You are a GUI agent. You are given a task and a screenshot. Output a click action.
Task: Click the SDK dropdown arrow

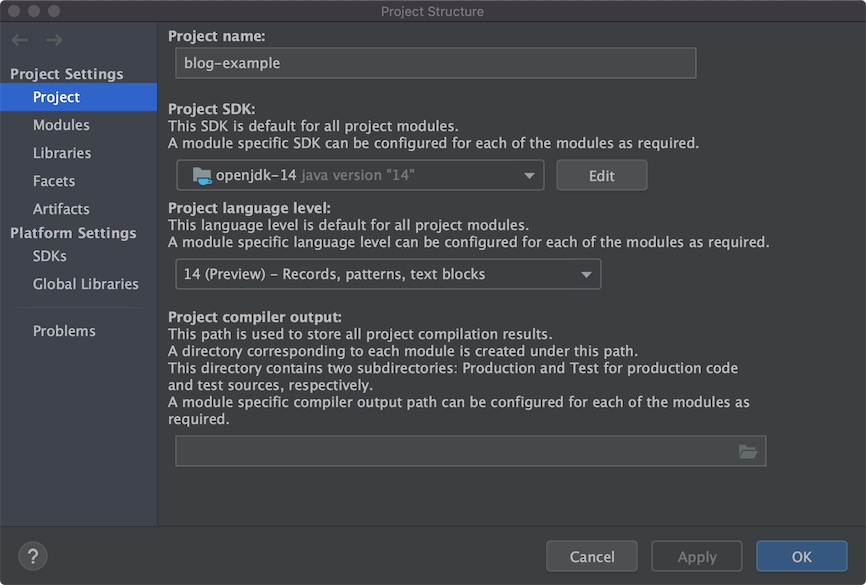[x=529, y=176]
